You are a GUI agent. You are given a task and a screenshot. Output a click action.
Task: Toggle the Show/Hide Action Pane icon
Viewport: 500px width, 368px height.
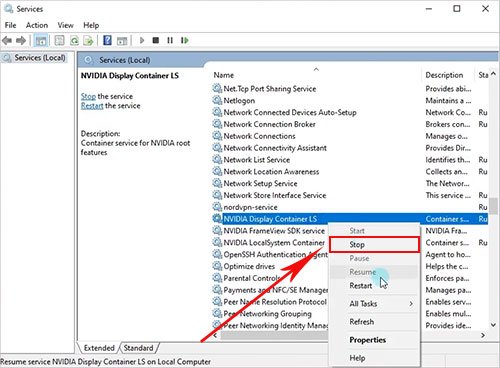[x=122, y=41]
